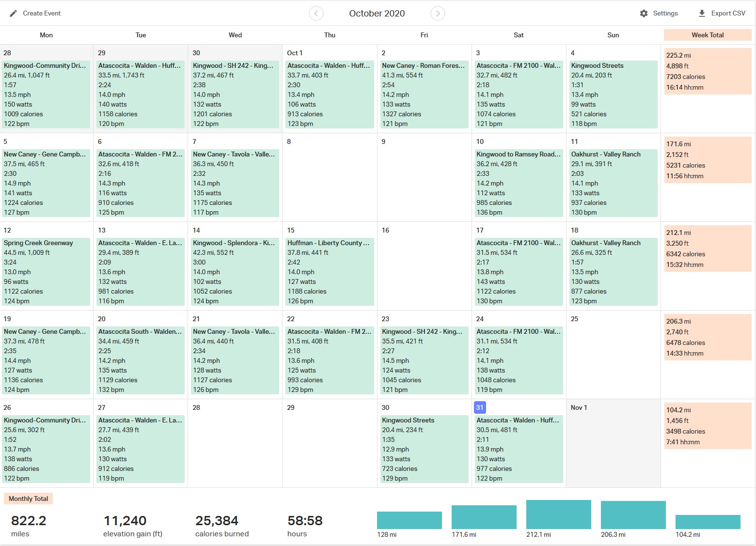756x546 pixels.
Task: Open the October 2020 month title
Action: (x=377, y=13)
